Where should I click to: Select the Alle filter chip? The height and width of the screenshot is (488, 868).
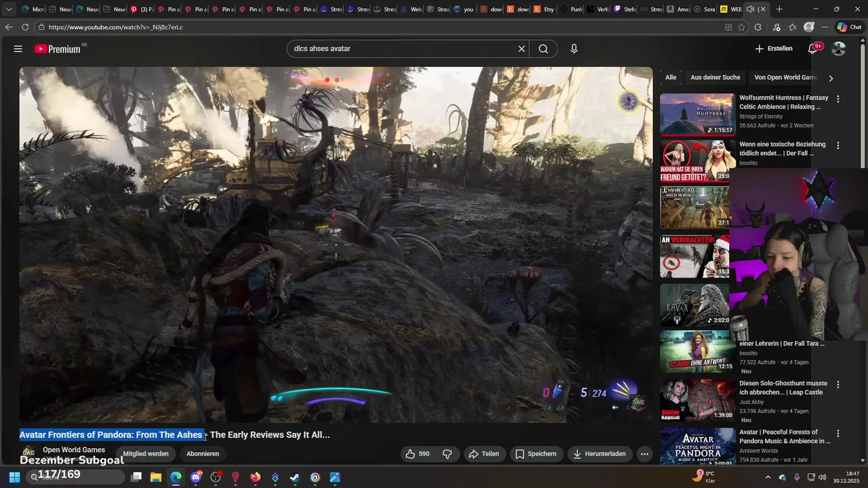click(x=671, y=77)
